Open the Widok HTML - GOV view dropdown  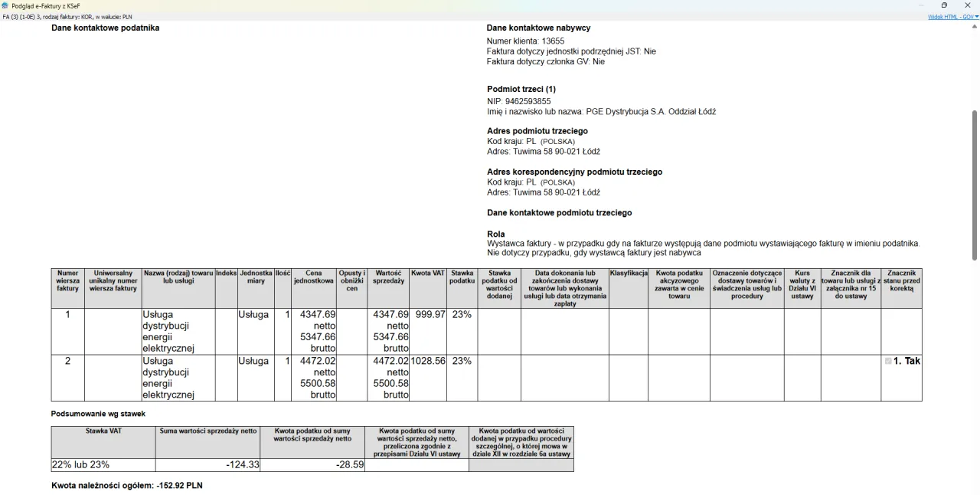952,16
